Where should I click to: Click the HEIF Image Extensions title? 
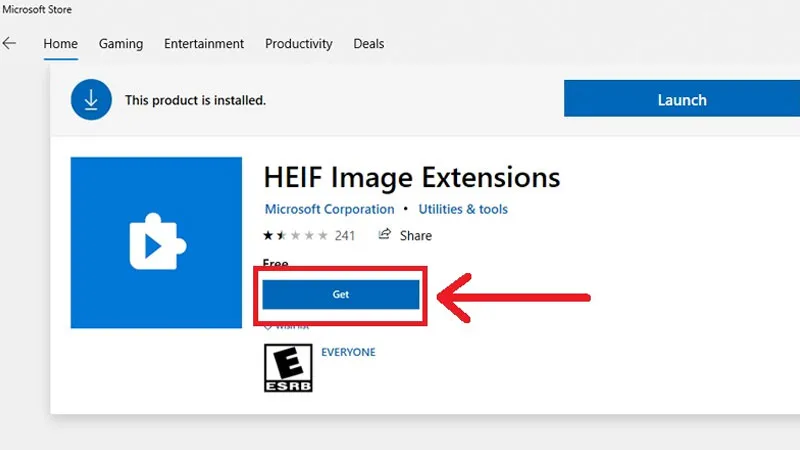coord(411,178)
